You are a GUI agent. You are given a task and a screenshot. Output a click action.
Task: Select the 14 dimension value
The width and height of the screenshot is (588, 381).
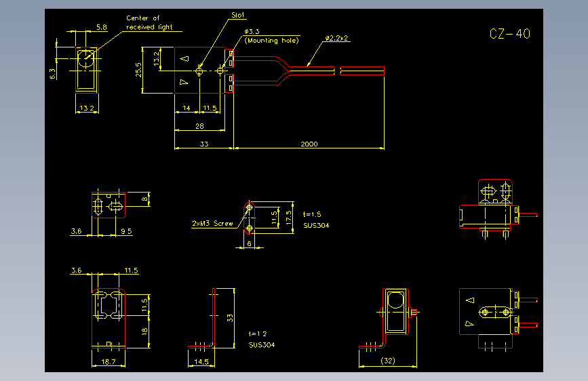(187, 108)
